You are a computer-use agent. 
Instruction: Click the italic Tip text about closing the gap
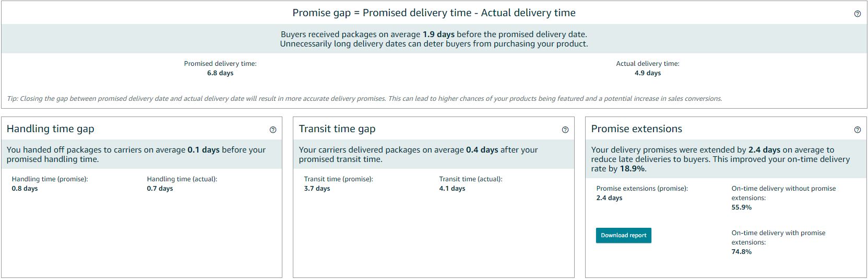pyautogui.click(x=364, y=98)
